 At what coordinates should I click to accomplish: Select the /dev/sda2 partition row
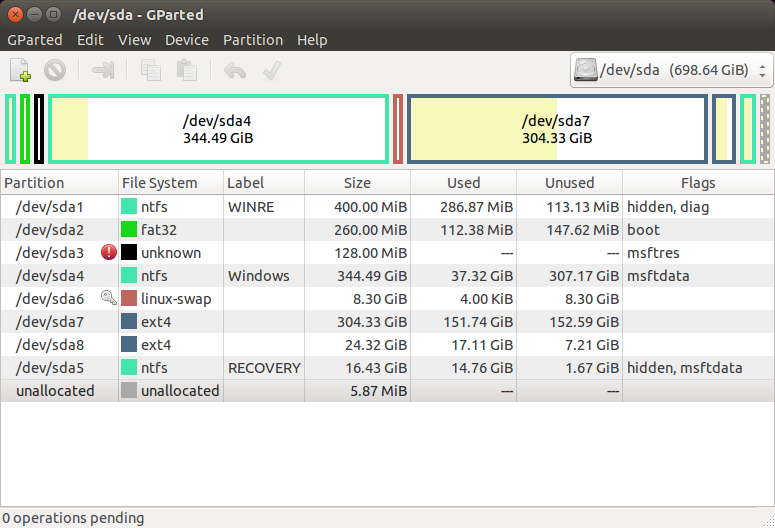point(388,230)
